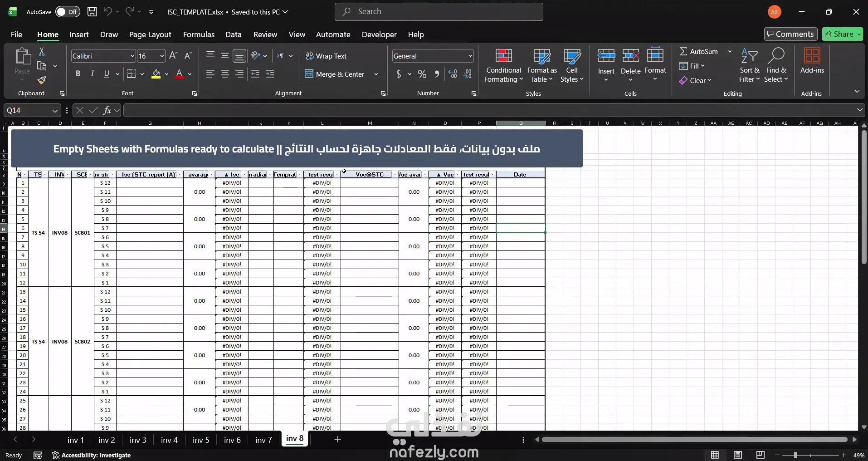
Task: Toggle AutoSave switch on
Action: click(68, 12)
